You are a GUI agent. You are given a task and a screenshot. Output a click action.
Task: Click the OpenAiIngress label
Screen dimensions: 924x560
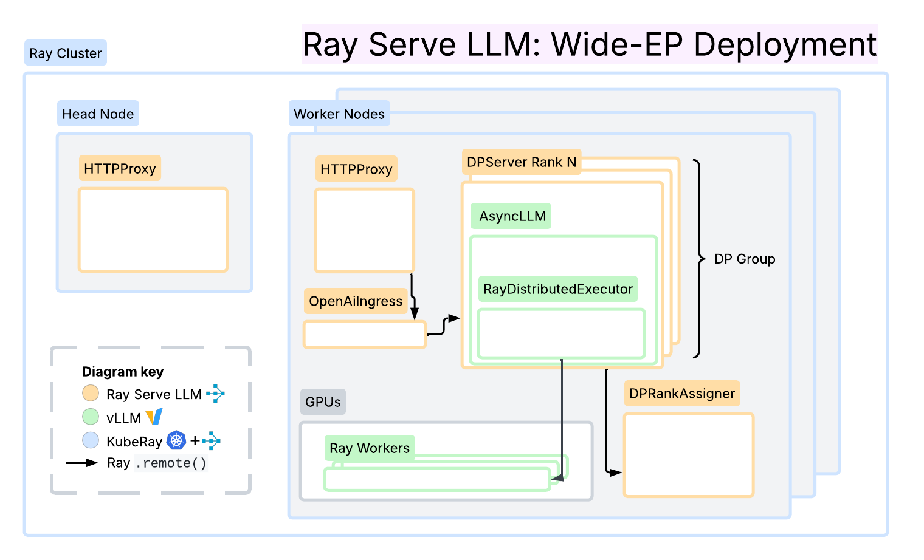(356, 301)
